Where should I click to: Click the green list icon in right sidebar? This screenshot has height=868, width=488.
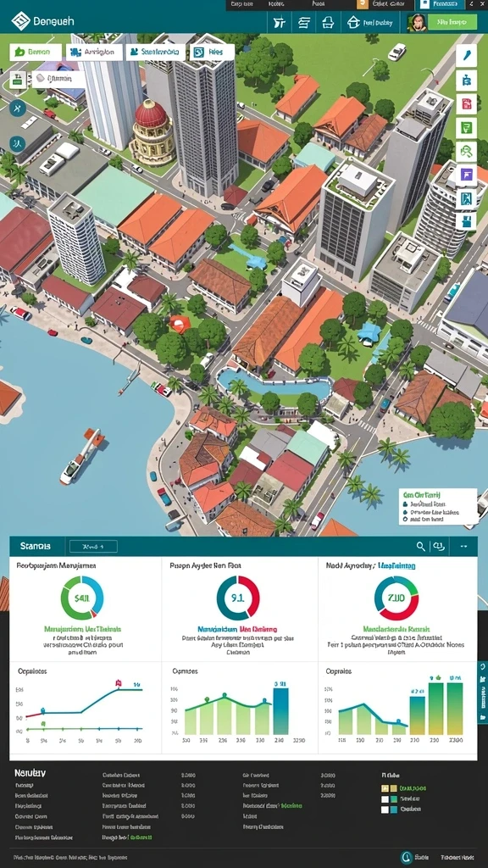pyautogui.click(x=467, y=127)
